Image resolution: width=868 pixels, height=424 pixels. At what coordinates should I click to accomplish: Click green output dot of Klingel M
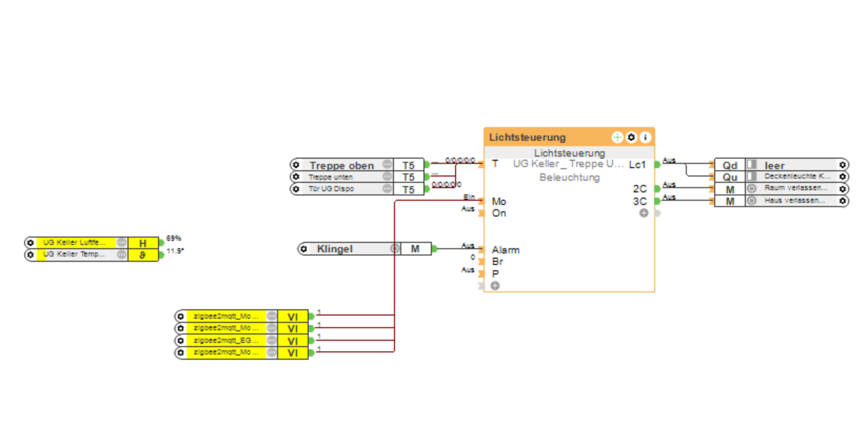coord(435,249)
